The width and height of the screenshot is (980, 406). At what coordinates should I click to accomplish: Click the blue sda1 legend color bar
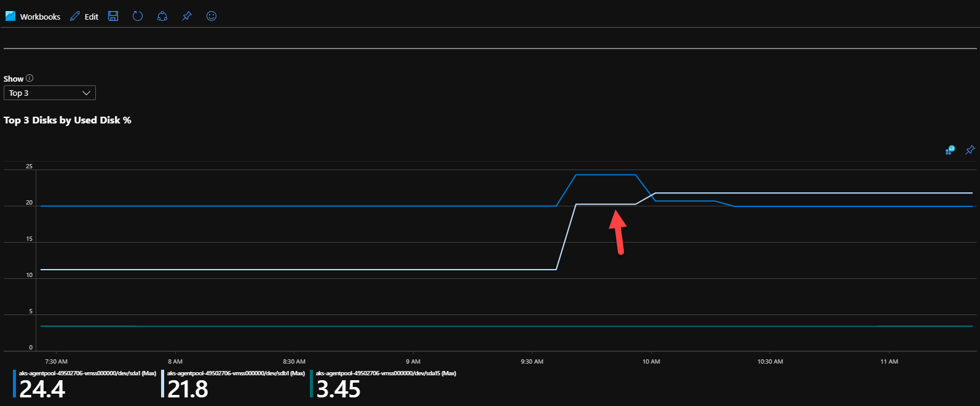click(x=14, y=383)
